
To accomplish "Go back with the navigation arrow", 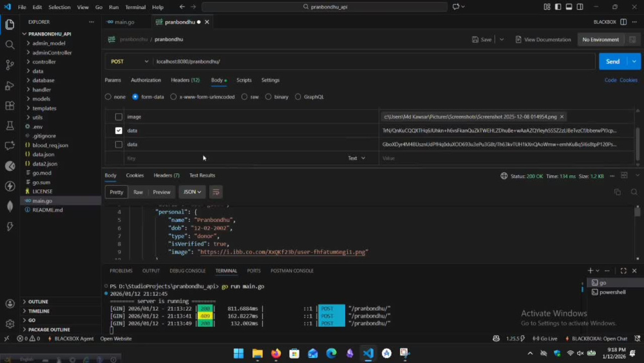I will coord(182,6).
